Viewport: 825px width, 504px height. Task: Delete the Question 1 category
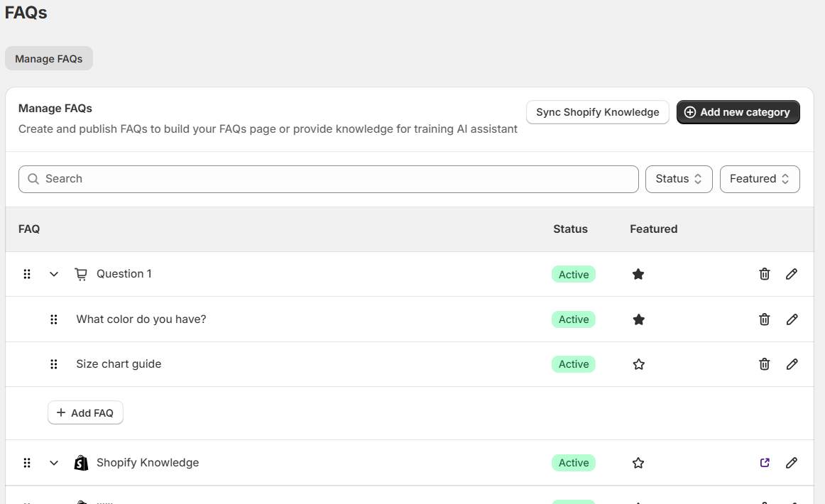765,274
